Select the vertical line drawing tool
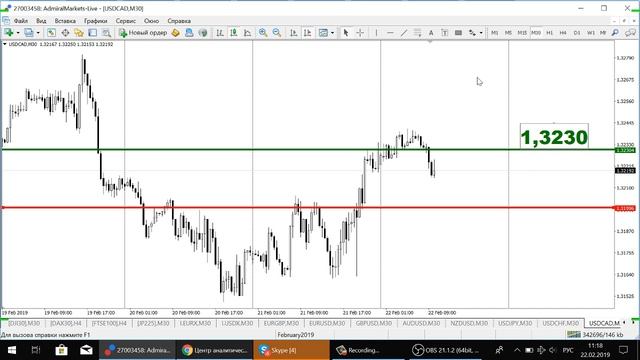 click(376, 33)
